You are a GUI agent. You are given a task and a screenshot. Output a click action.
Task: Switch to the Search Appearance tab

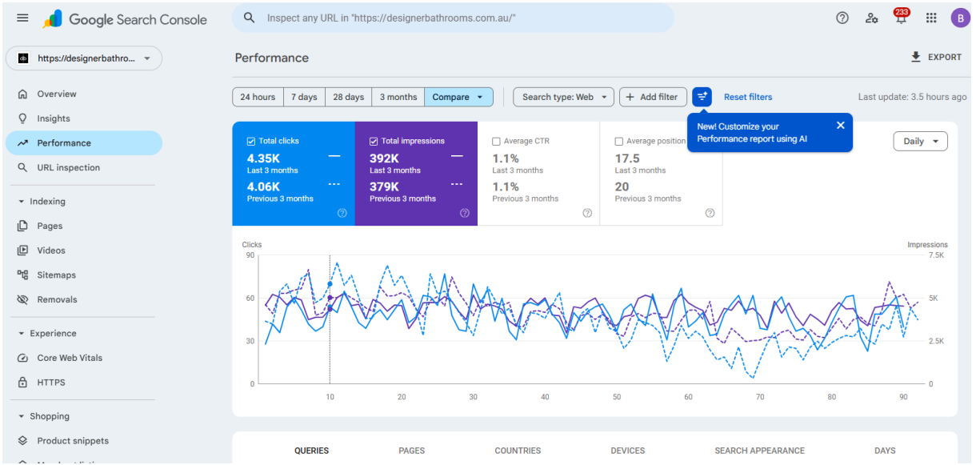point(759,451)
